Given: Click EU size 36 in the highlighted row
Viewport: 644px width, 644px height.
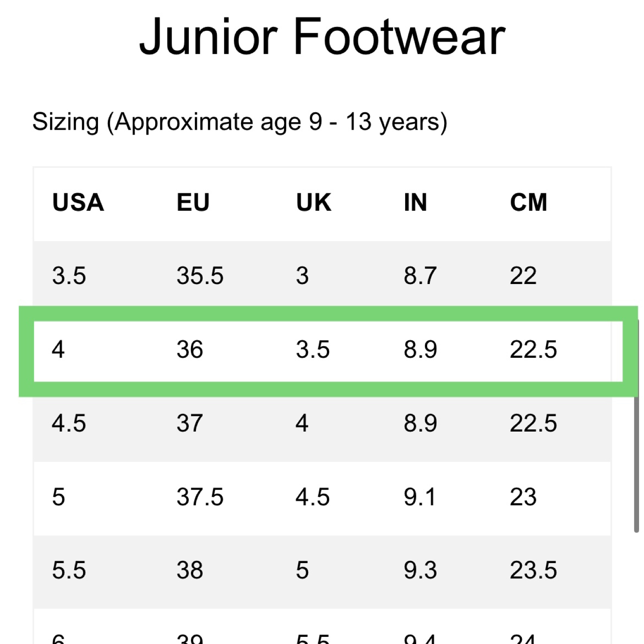Looking at the screenshot, I should (x=190, y=349).
